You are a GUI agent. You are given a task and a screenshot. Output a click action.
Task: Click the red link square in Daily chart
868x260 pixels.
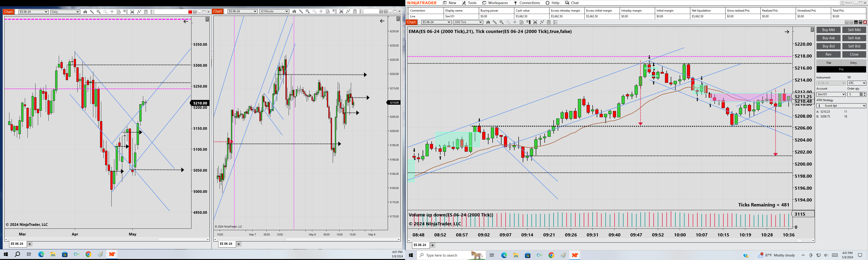pos(190,12)
